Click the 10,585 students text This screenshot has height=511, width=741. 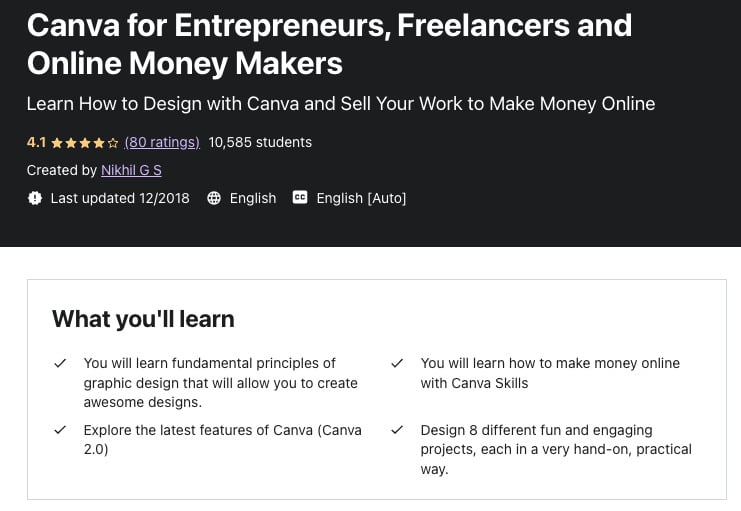pyautogui.click(x=260, y=142)
